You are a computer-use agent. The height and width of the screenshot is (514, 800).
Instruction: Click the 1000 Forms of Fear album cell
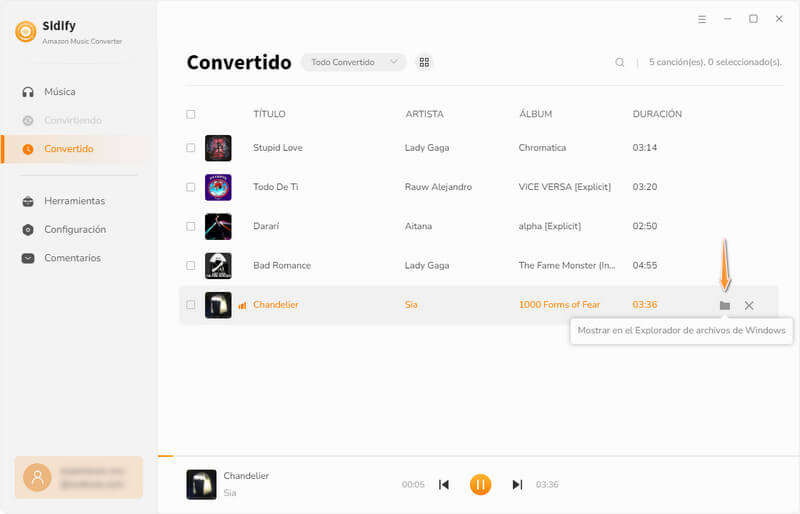pos(560,305)
